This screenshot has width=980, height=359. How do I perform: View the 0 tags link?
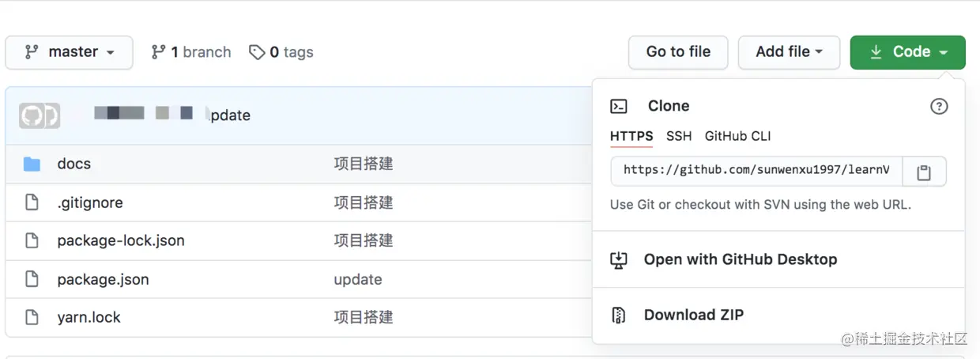[x=281, y=52]
